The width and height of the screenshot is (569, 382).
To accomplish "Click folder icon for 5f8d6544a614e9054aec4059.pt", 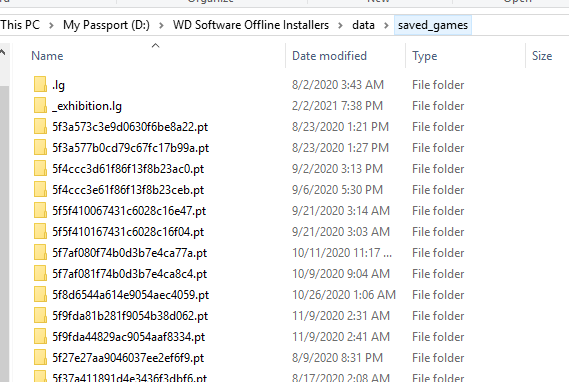I will (40, 295).
